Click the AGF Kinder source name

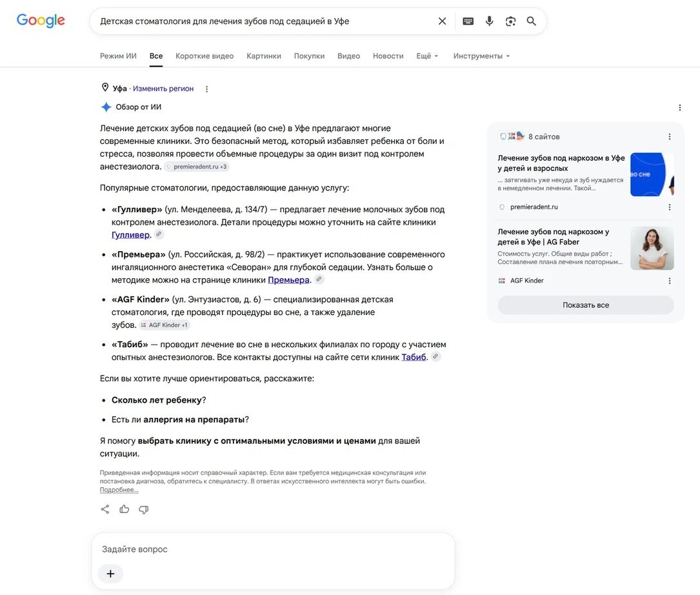(x=527, y=281)
